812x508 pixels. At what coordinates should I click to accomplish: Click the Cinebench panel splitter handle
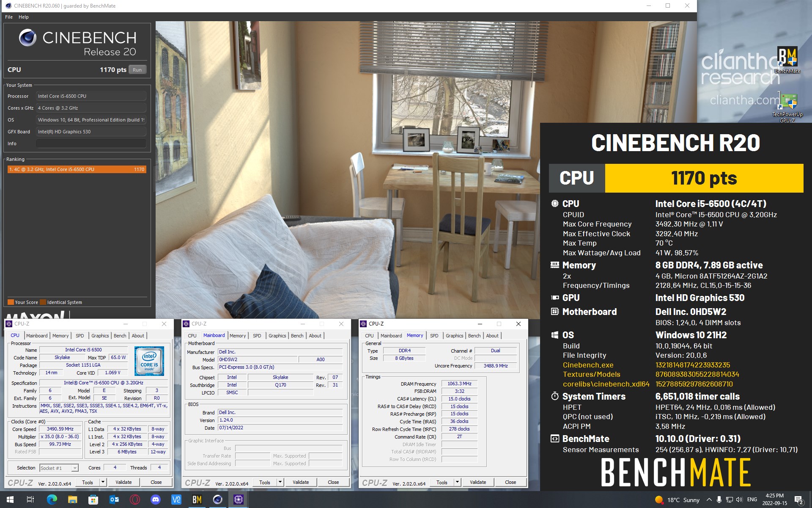tap(154, 179)
